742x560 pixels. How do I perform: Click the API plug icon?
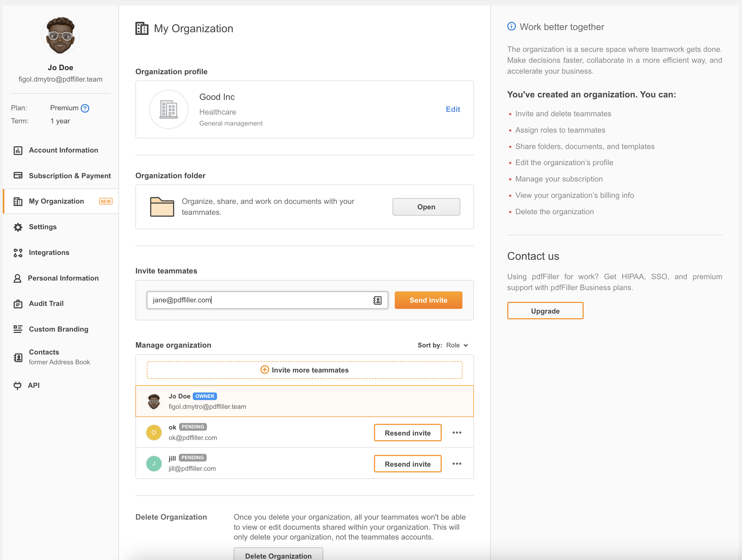(x=17, y=385)
